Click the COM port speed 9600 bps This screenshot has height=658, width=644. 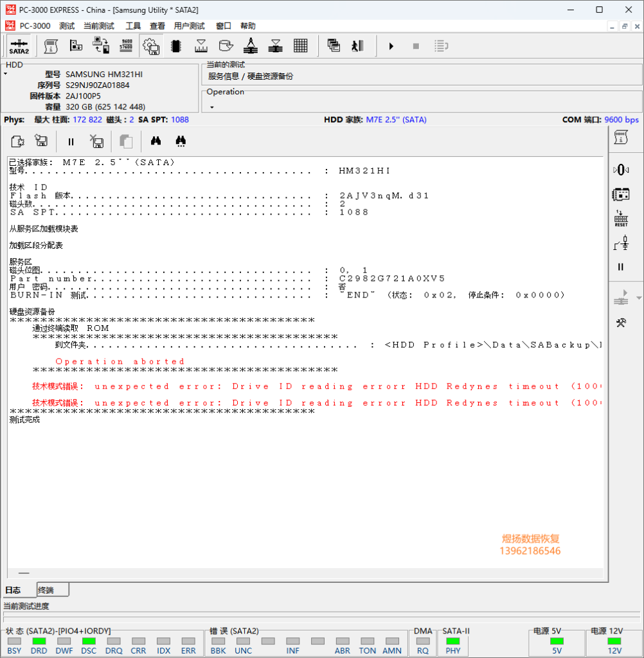coord(622,120)
